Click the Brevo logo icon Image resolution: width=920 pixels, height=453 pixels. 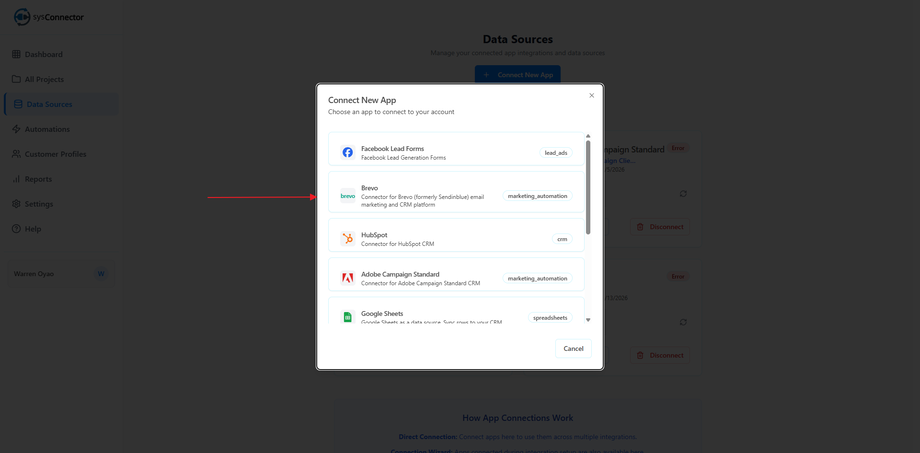[x=348, y=196]
